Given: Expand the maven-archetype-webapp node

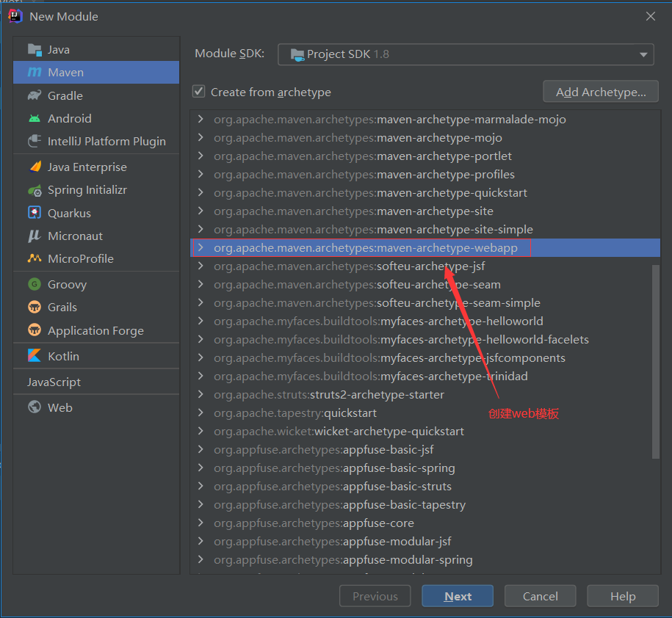Looking at the screenshot, I should (x=200, y=247).
